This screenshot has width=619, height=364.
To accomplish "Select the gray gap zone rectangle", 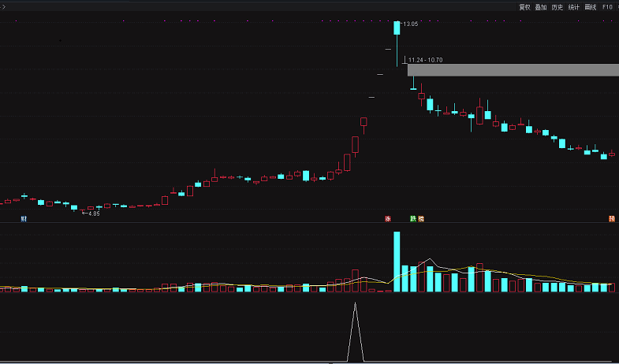I will click(x=513, y=70).
